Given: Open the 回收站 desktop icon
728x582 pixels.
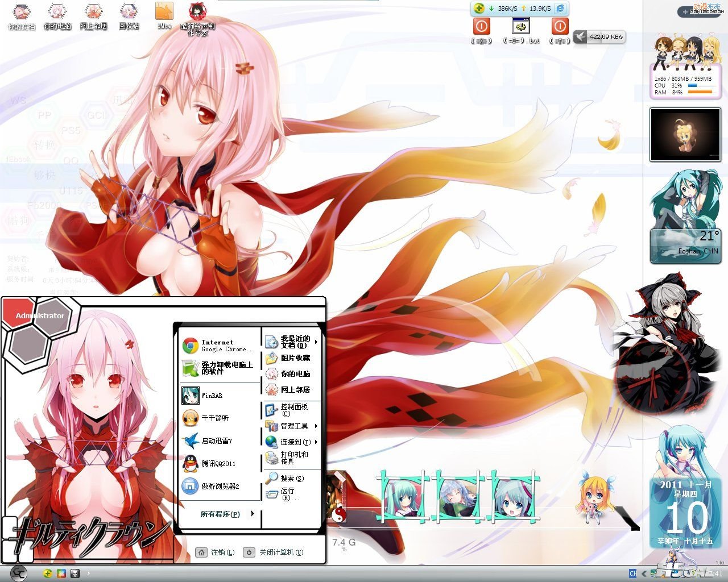Looking at the screenshot, I should click(129, 16).
